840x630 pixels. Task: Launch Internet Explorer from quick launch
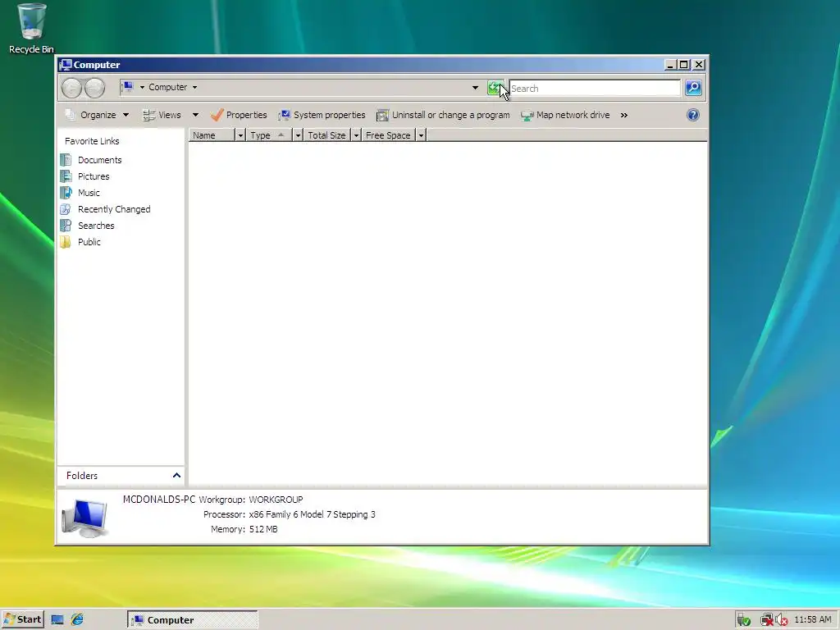[x=77, y=619]
